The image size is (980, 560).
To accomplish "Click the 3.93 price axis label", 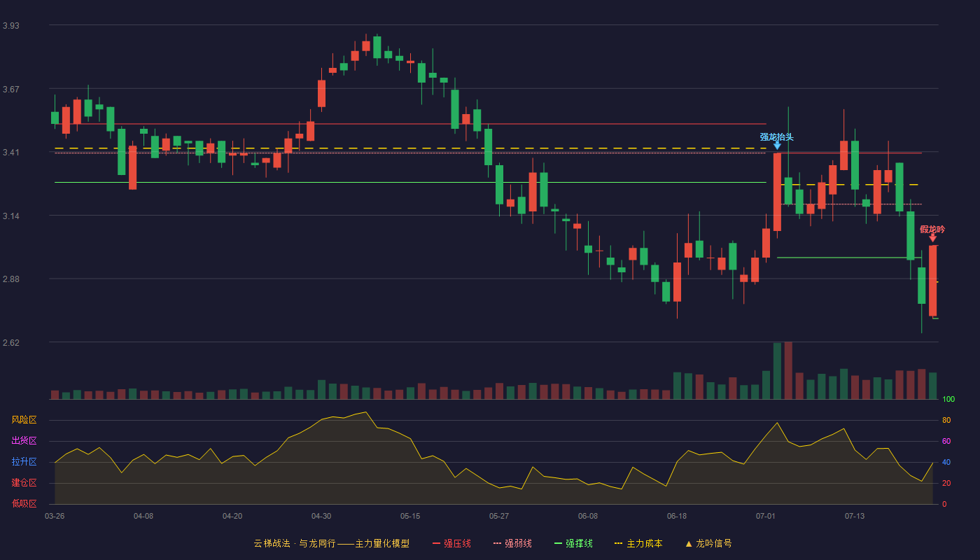I will point(11,26).
